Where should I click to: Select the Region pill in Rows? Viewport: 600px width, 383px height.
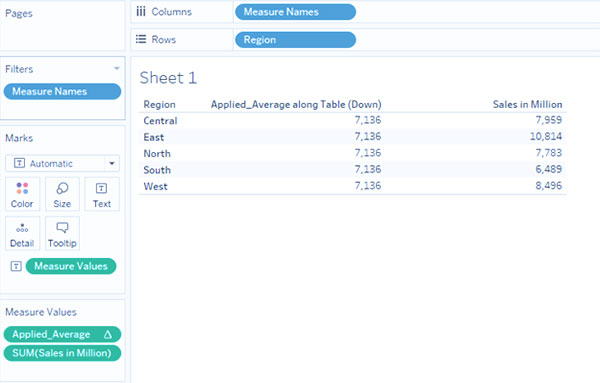tap(295, 40)
